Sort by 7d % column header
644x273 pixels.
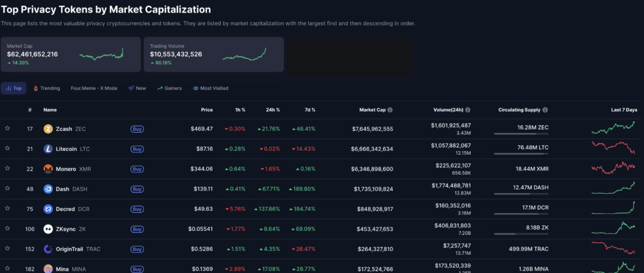[x=309, y=110]
